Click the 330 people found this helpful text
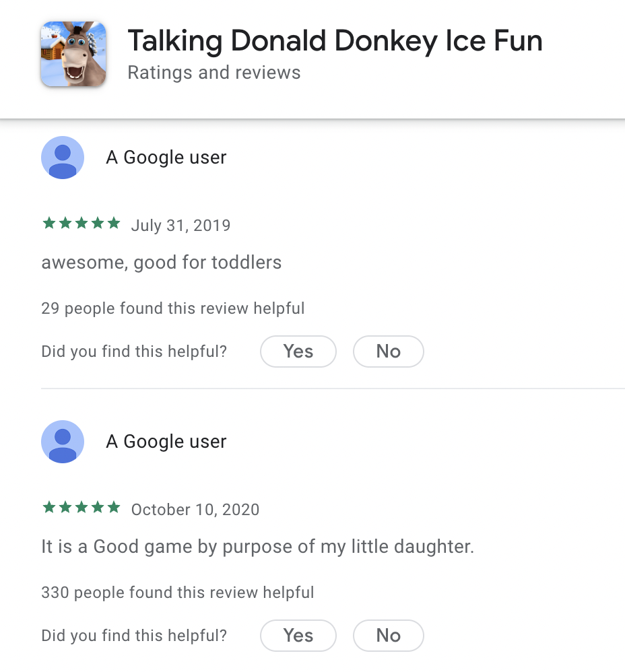 click(x=177, y=593)
